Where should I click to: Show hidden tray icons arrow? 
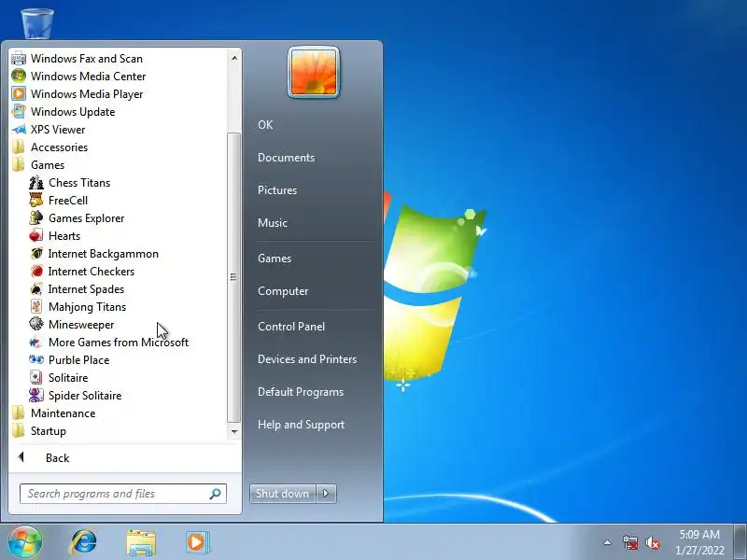(x=608, y=542)
